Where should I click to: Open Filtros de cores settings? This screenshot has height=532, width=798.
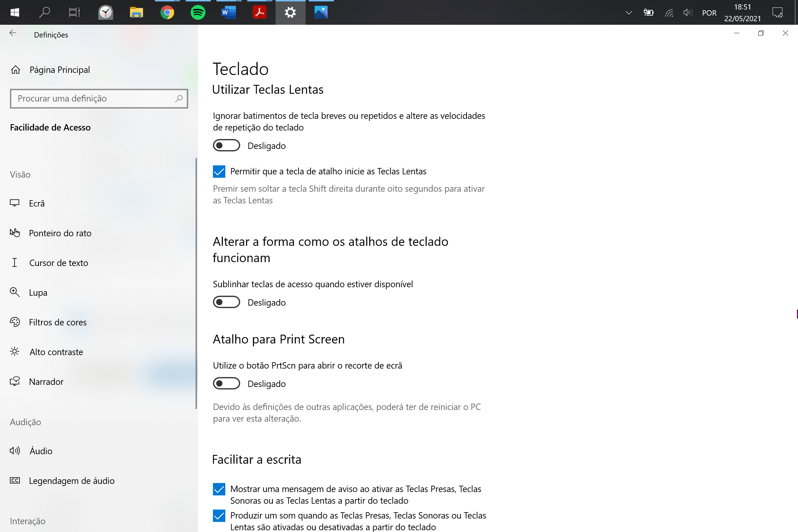coord(58,322)
